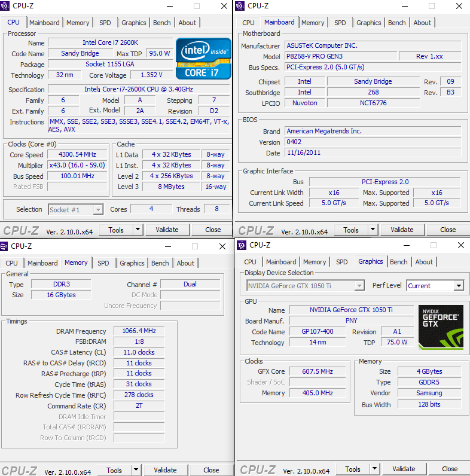Click Validate button in Memory window

166,470
